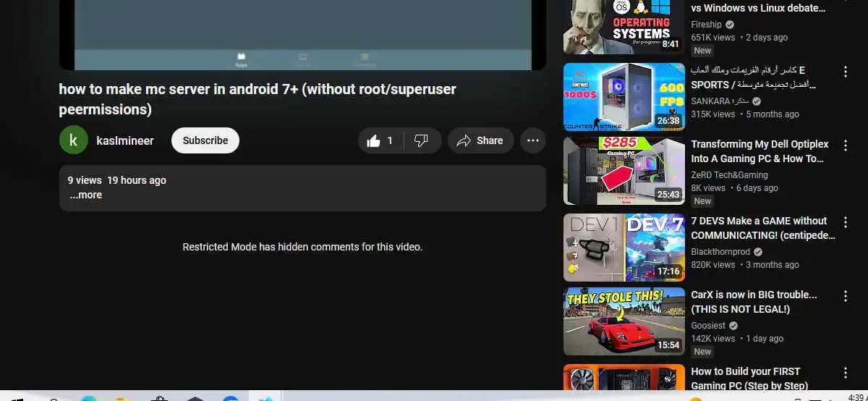Open the kaslmineer channel name link

(x=125, y=140)
